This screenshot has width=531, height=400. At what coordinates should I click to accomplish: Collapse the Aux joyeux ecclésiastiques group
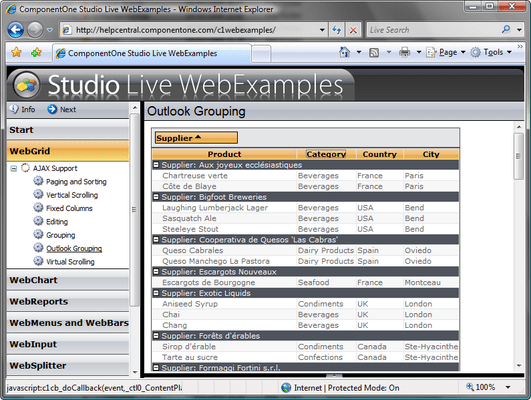156,165
